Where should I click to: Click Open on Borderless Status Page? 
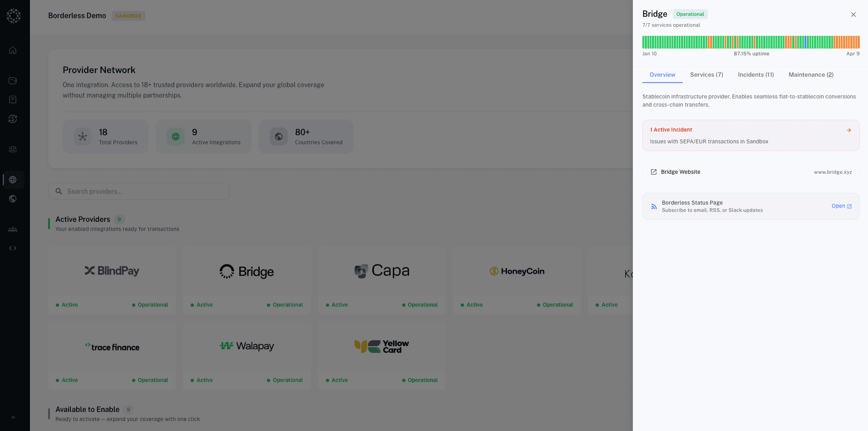(842, 206)
